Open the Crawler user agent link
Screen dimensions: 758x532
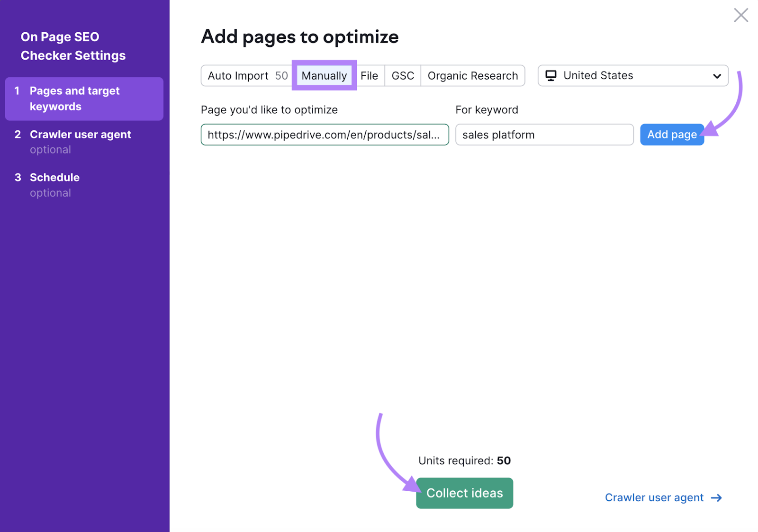pyautogui.click(x=654, y=497)
